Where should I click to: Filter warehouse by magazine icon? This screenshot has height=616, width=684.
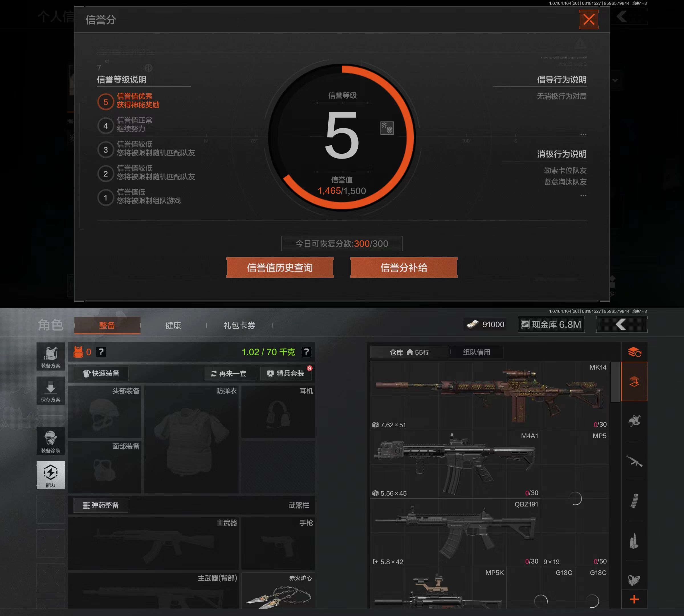[x=634, y=501]
